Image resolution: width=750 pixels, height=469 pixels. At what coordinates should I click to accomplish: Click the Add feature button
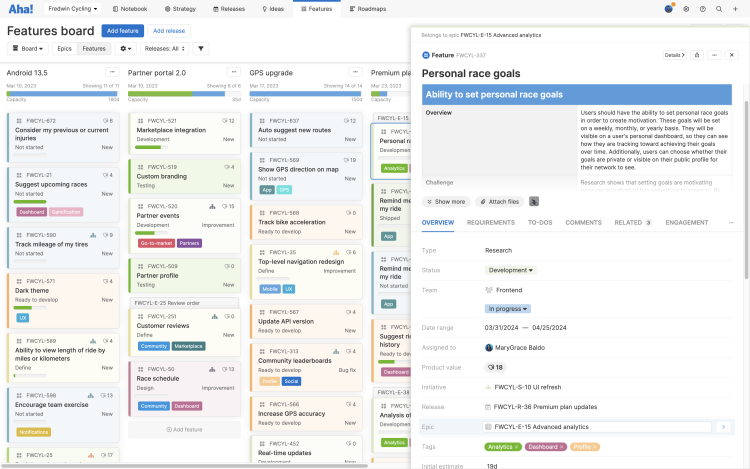pos(122,31)
